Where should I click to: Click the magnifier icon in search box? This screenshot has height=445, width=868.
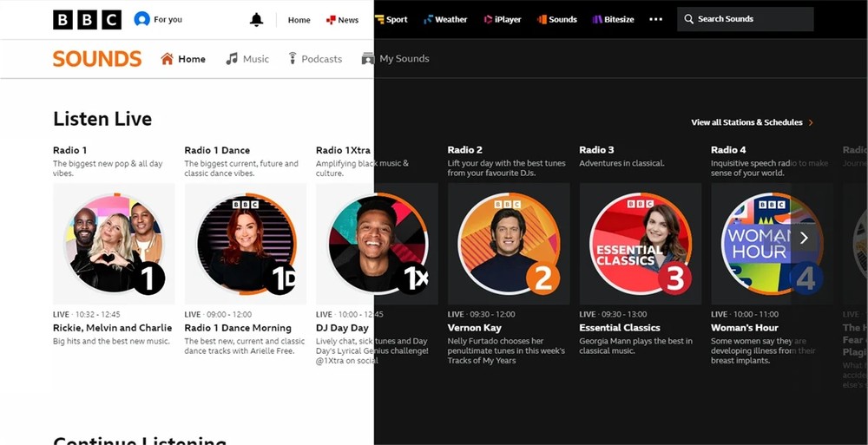[x=689, y=19]
